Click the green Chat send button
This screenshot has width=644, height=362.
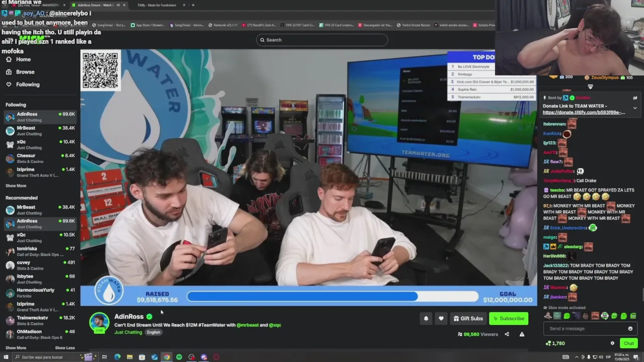(629, 343)
